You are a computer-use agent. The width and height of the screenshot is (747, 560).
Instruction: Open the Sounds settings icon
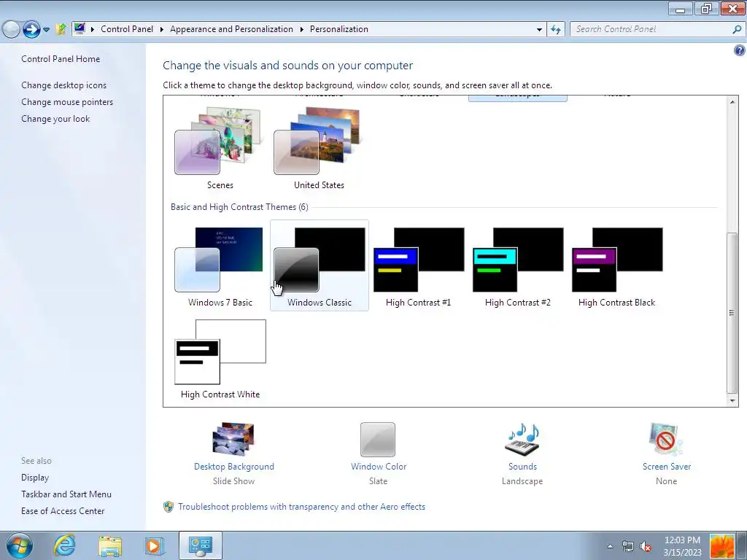522,439
